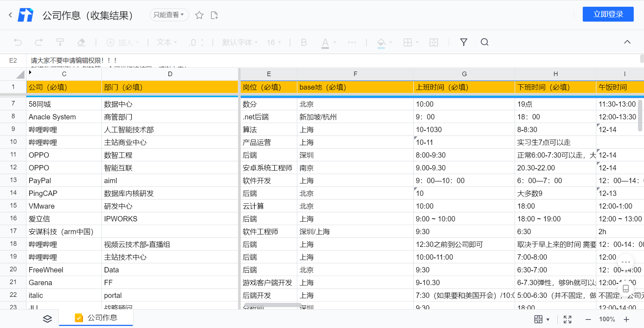The height and width of the screenshot is (328, 644).
Task: Select row 7 header
Action: point(13,104)
